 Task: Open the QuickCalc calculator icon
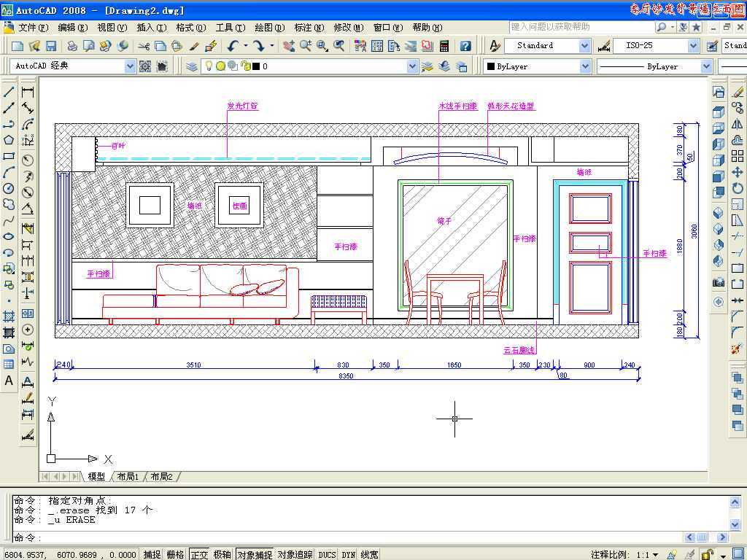coord(444,46)
